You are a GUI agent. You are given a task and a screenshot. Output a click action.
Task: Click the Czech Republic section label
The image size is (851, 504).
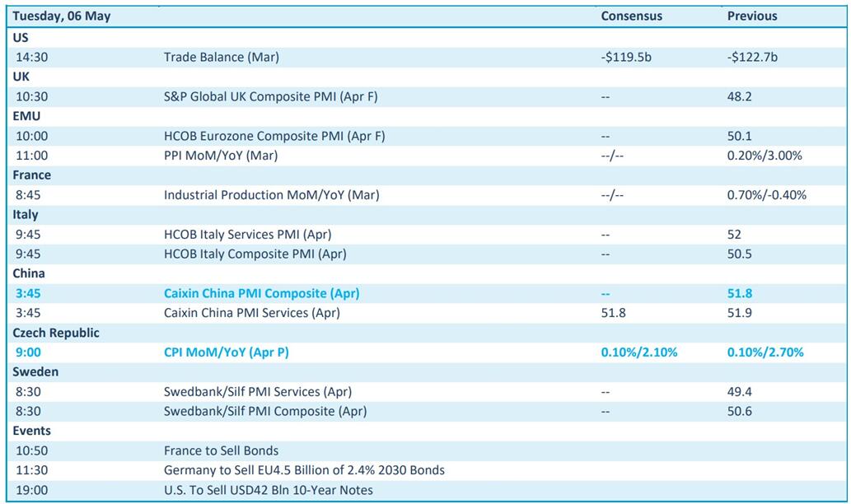coord(56,333)
